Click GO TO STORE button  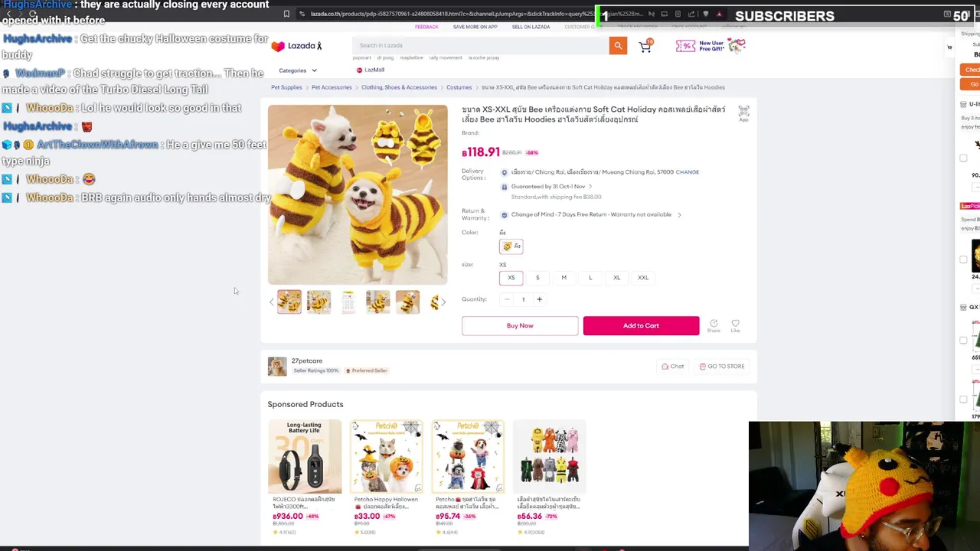point(722,367)
